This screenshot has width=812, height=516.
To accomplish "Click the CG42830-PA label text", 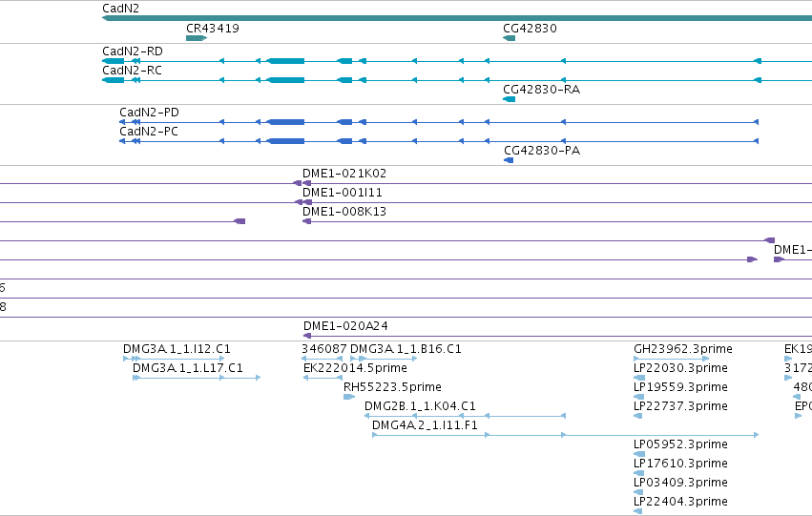I will point(542,151).
